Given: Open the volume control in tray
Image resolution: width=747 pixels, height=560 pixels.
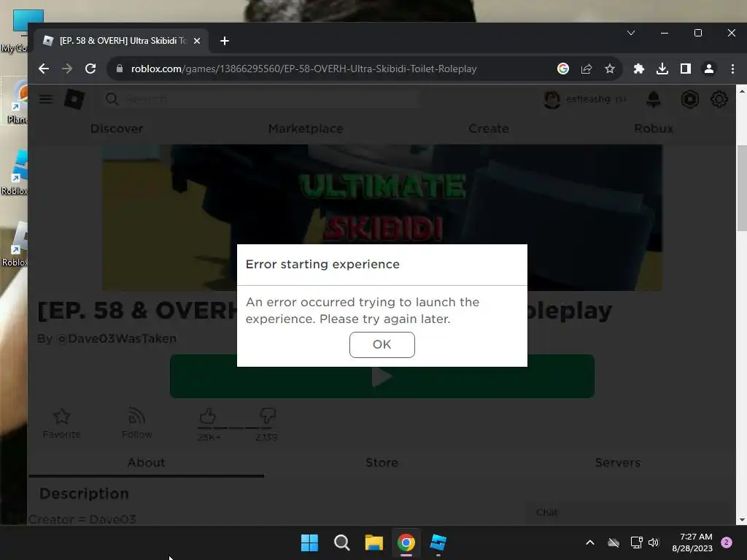Looking at the screenshot, I should coord(654,542).
